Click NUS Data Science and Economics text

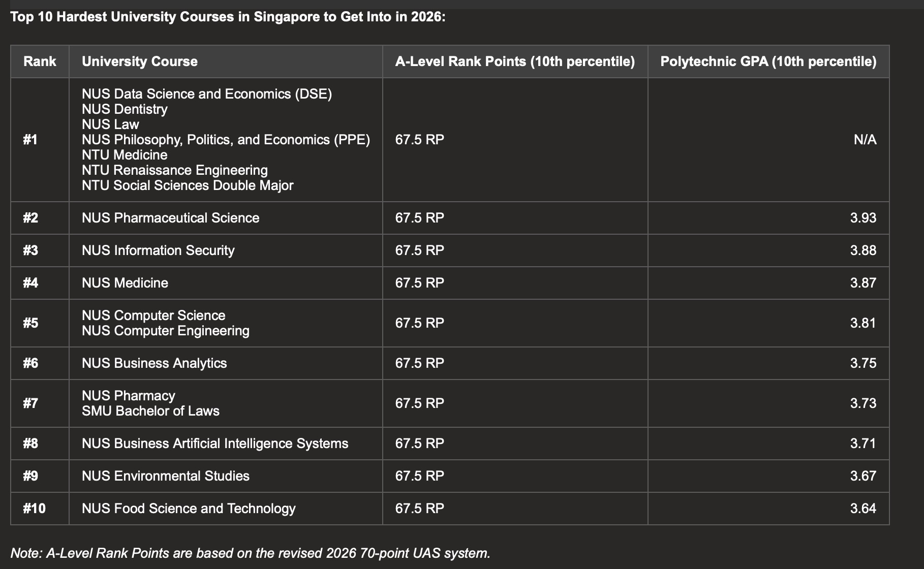[207, 94]
